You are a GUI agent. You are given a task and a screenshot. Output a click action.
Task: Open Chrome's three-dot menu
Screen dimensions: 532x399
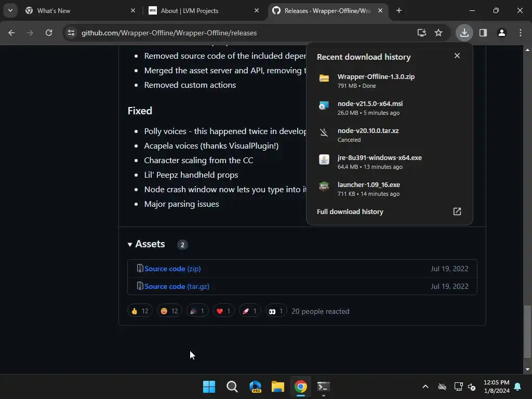521,33
